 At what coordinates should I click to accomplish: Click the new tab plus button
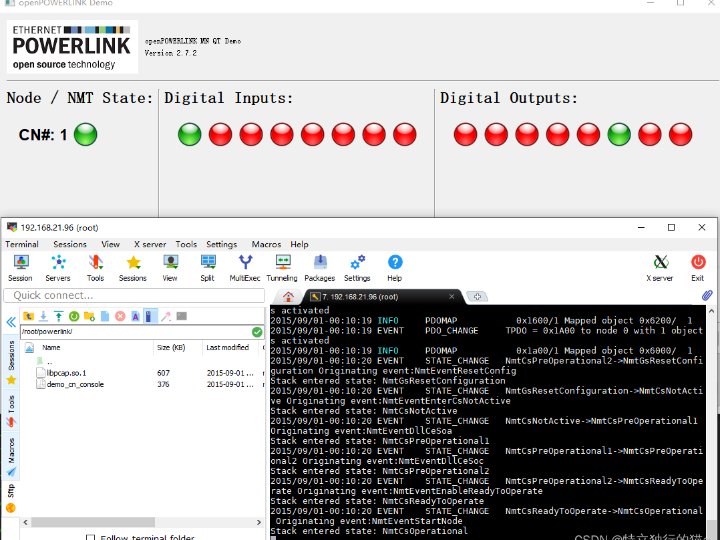(x=478, y=297)
